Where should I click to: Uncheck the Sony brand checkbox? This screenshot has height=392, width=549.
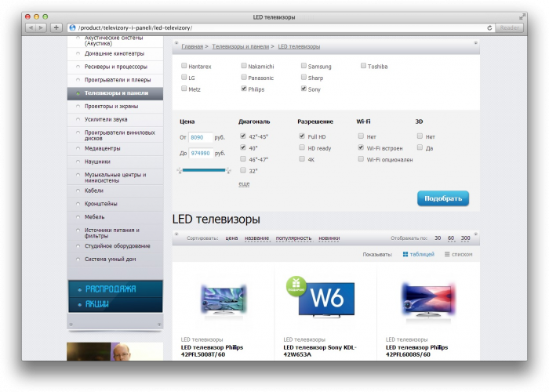[304, 89]
